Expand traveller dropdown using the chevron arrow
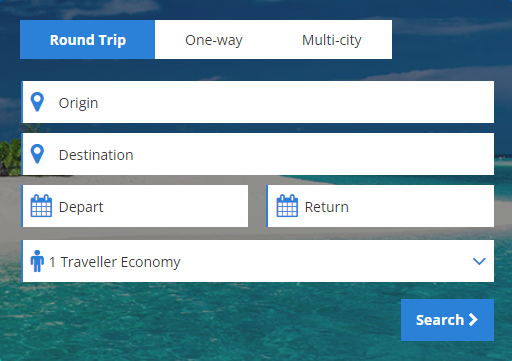 click(x=479, y=261)
